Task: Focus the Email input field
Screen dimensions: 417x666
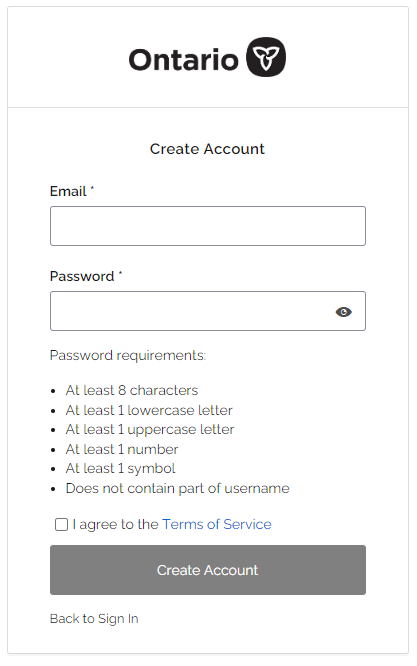Action: [x=208, y=226]
